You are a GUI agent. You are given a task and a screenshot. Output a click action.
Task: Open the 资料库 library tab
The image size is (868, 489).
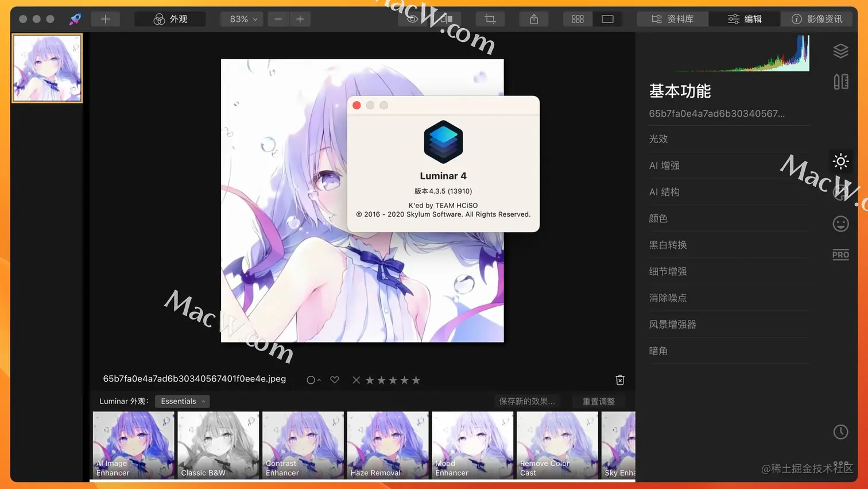tap(672, 19)
